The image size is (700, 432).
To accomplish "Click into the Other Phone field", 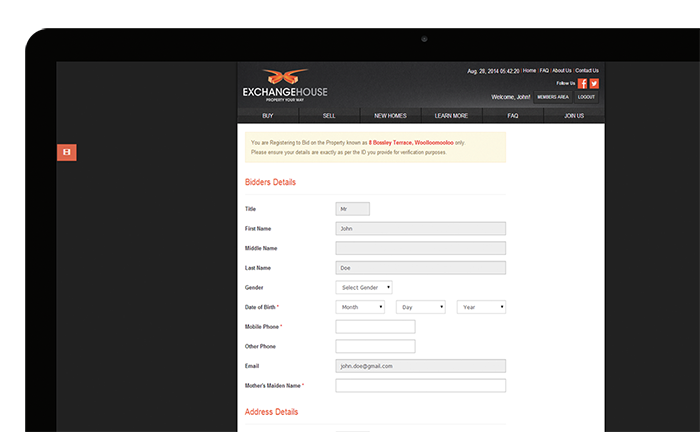I will [375, 346].
